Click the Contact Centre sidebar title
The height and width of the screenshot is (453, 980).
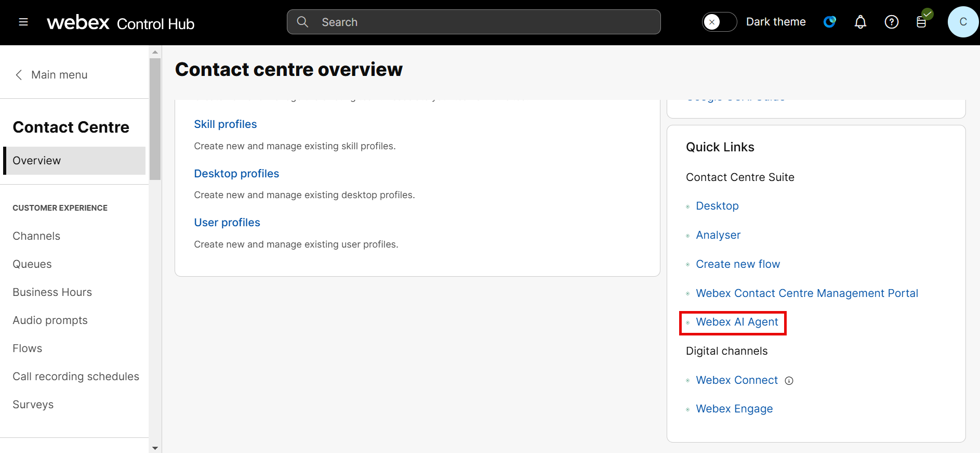(71, 127)
